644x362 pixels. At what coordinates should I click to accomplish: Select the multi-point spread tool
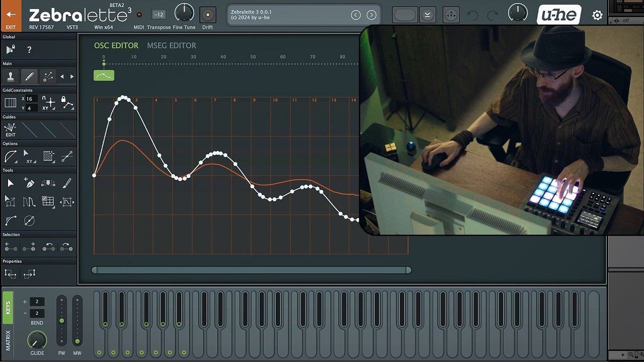click(x=48, y=184)
